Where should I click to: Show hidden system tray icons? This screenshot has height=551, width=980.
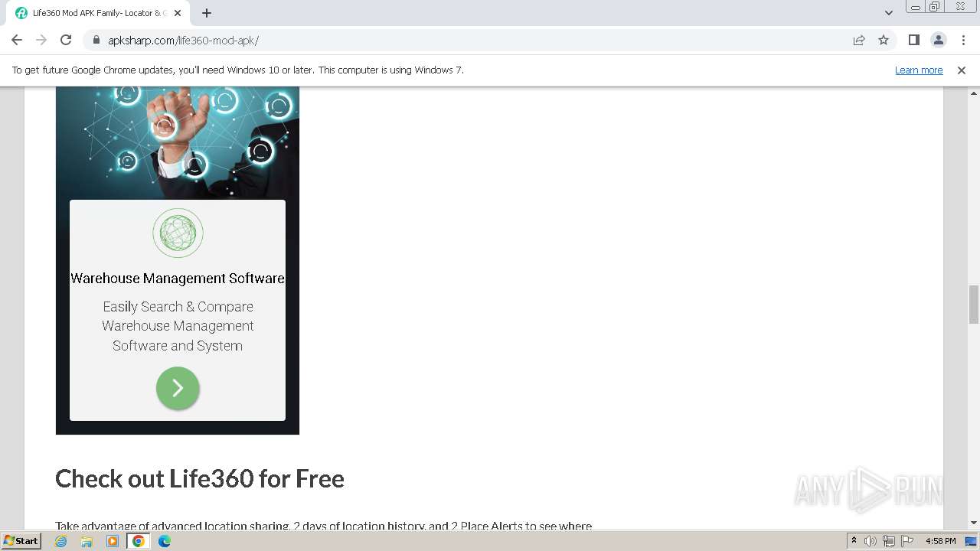[854, 541]
